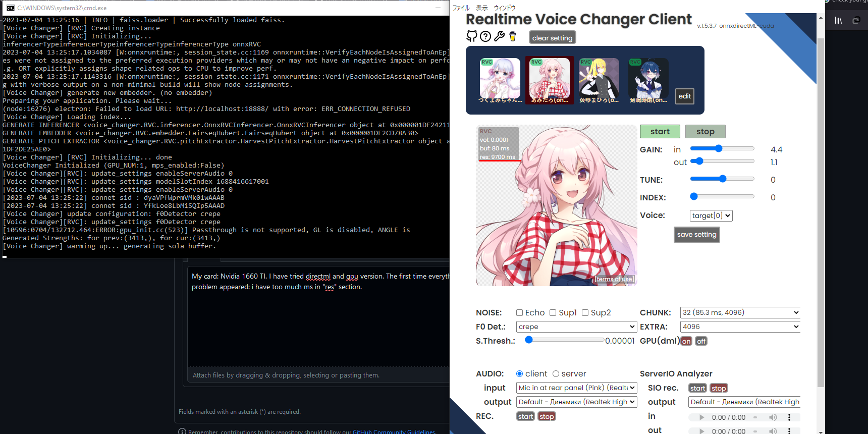The image size is (868, 434).
Task: Click the sync icon in background browser
Action: (x=856, y=21)
